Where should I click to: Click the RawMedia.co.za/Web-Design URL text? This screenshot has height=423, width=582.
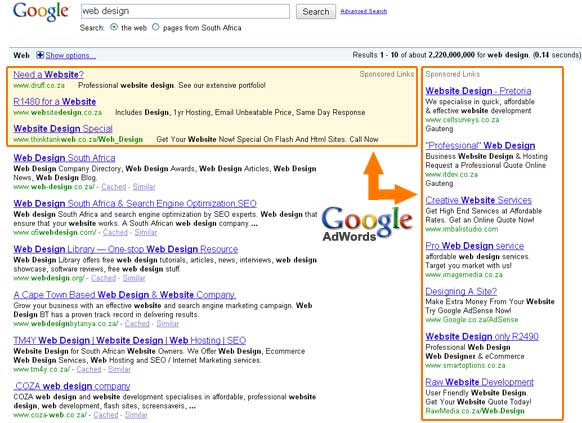(x=475, y=411)
